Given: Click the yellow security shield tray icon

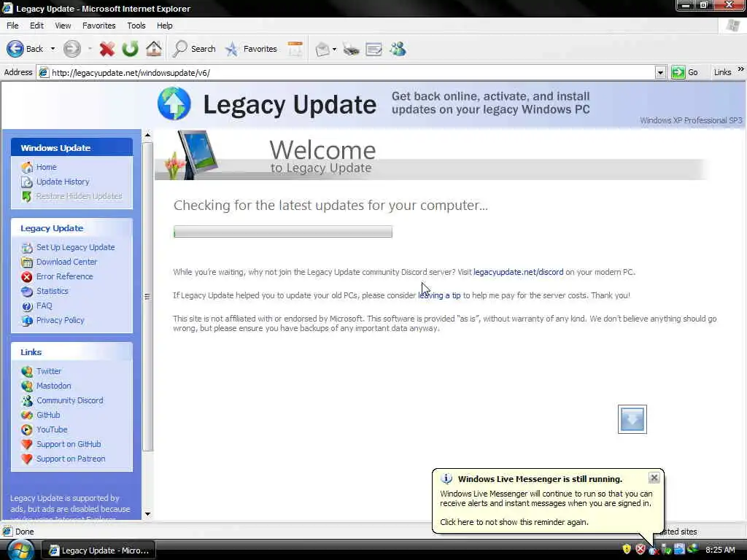Looking at the screenshot, I should tap(627, 550).
